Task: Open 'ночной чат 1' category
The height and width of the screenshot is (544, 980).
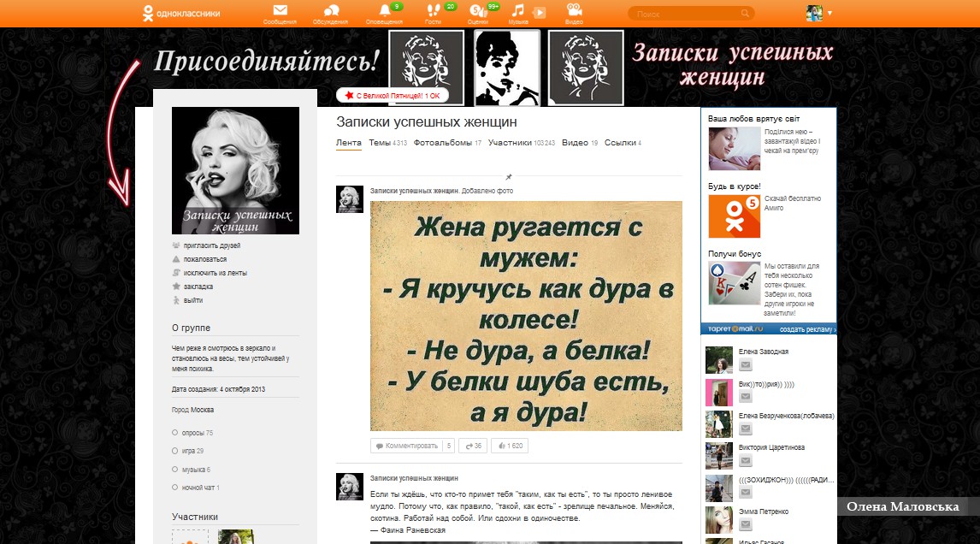Action: pos(200,488)
